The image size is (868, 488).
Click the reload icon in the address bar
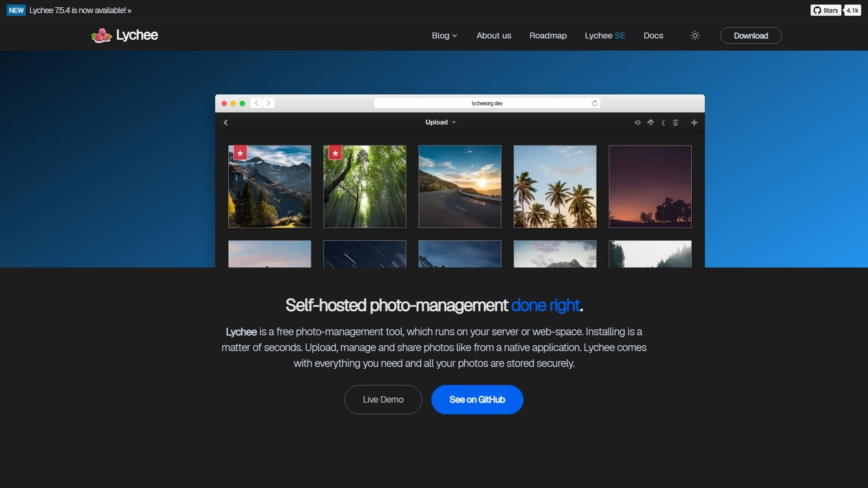(594, 103)
